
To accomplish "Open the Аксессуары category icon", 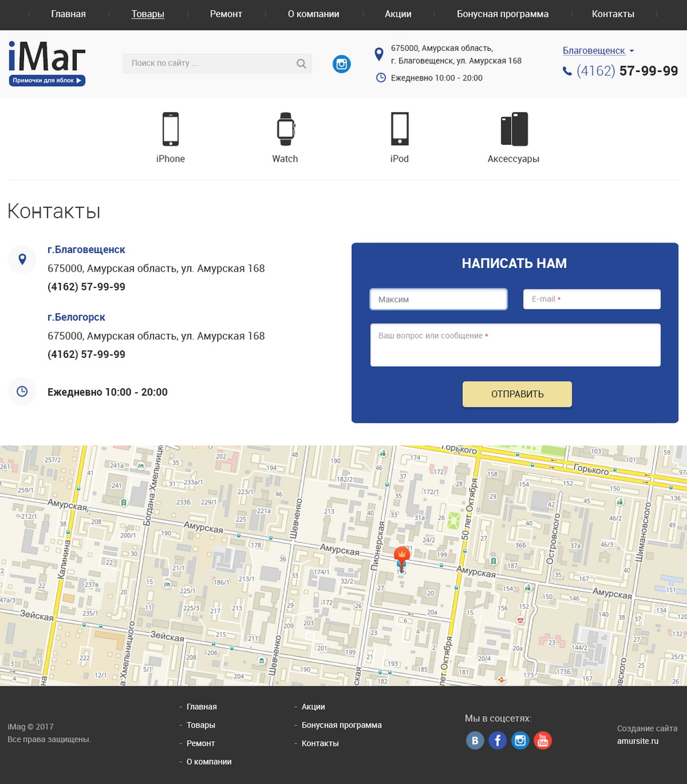I will (x=514, y=129).
